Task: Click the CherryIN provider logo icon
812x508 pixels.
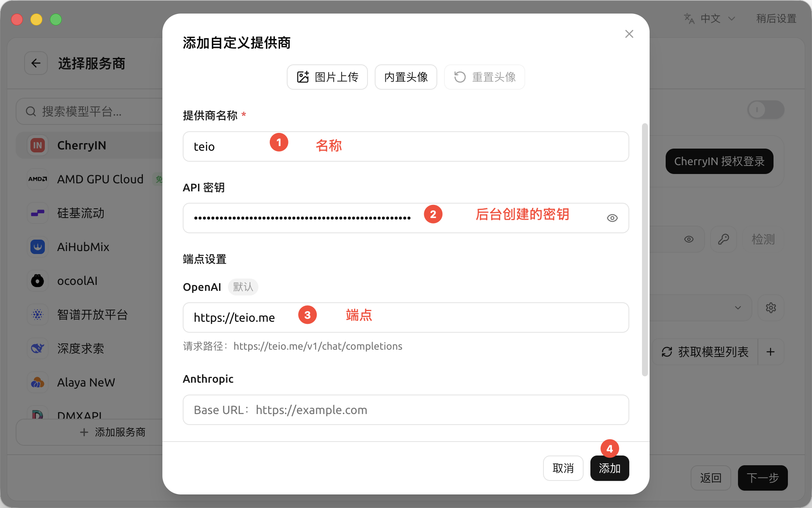Action: coord(38,145)
